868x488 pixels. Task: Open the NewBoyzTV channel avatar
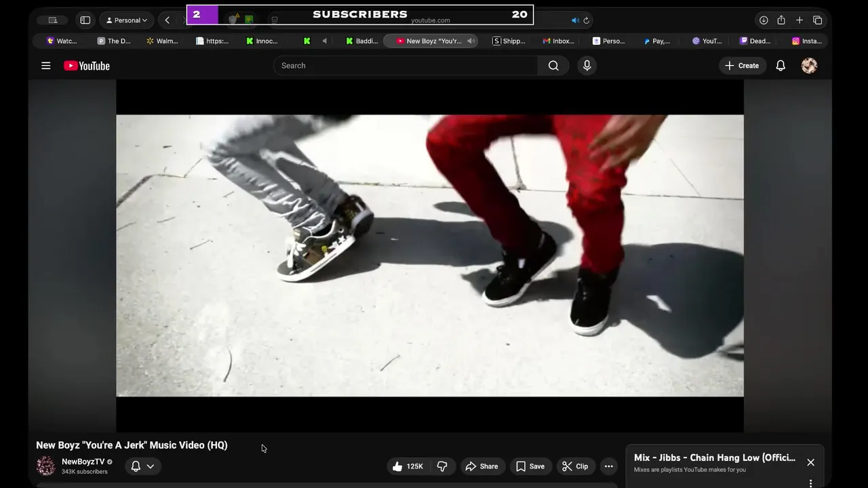click(45, 466)
